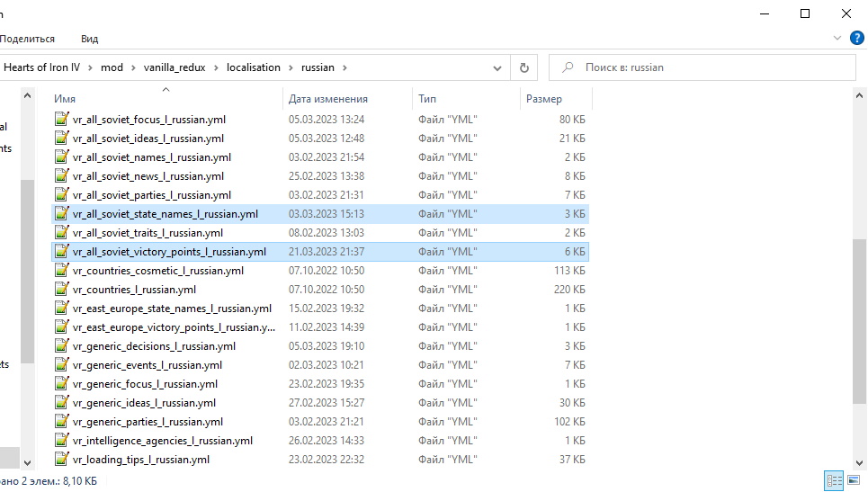Click date 26.02.2023 14:33 cell
Screen dimensions: 868x492
327,441
